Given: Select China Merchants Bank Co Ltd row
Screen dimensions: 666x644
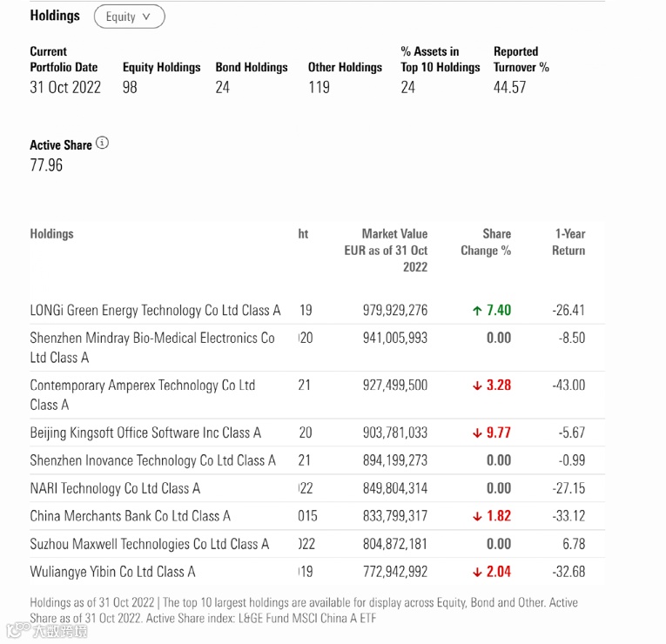Looking at the screenshot, I should point(317,516).
